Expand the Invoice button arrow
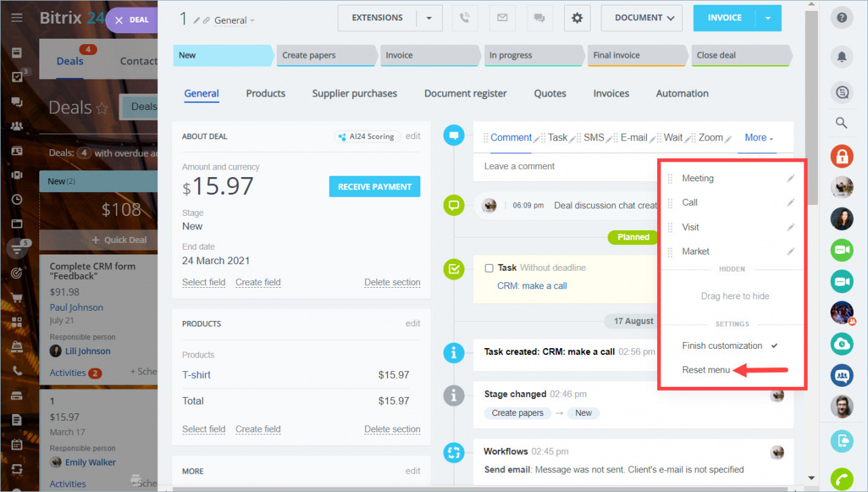This screenshot has height=492, width=868. [x=768, y=18]
